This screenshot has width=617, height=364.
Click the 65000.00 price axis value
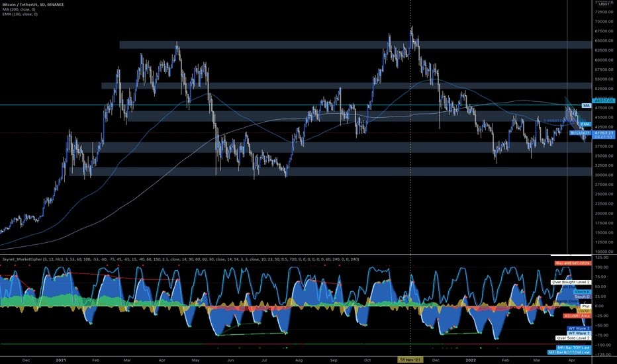(604, 40)
